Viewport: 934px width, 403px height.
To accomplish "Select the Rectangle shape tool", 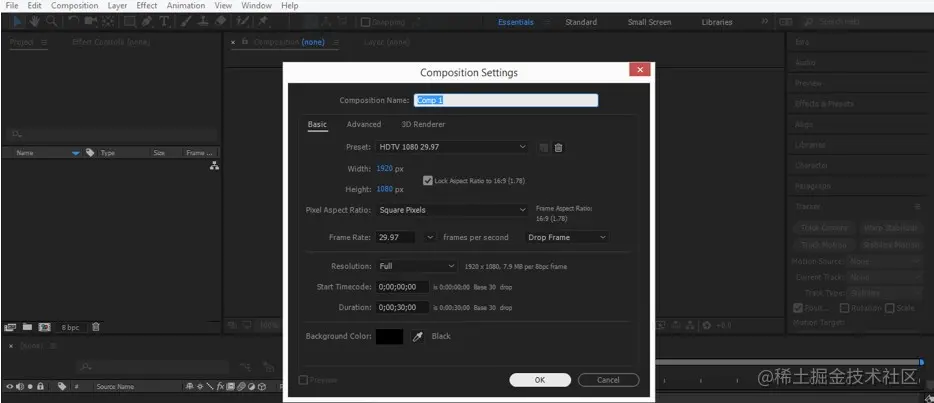I will click(129, 21).
